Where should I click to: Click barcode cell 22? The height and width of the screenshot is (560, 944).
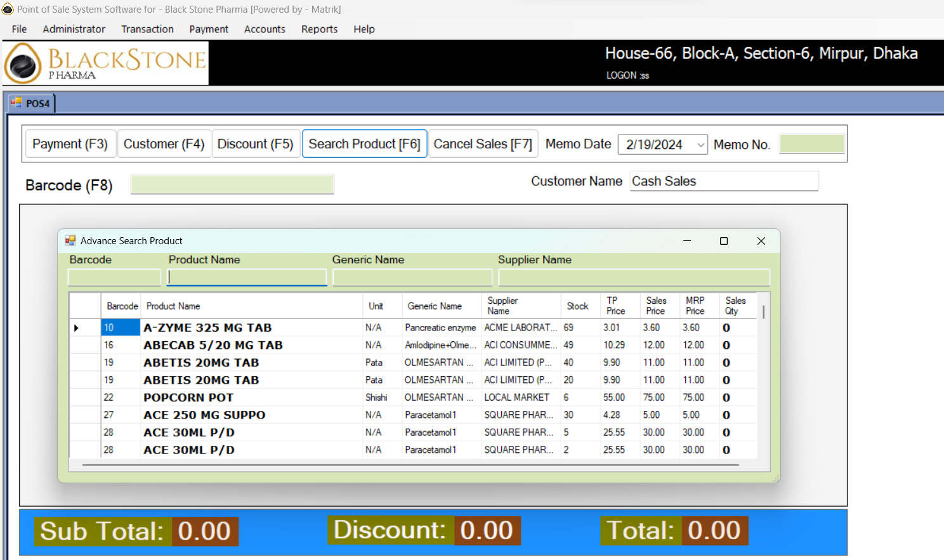[x=121, y=398]
